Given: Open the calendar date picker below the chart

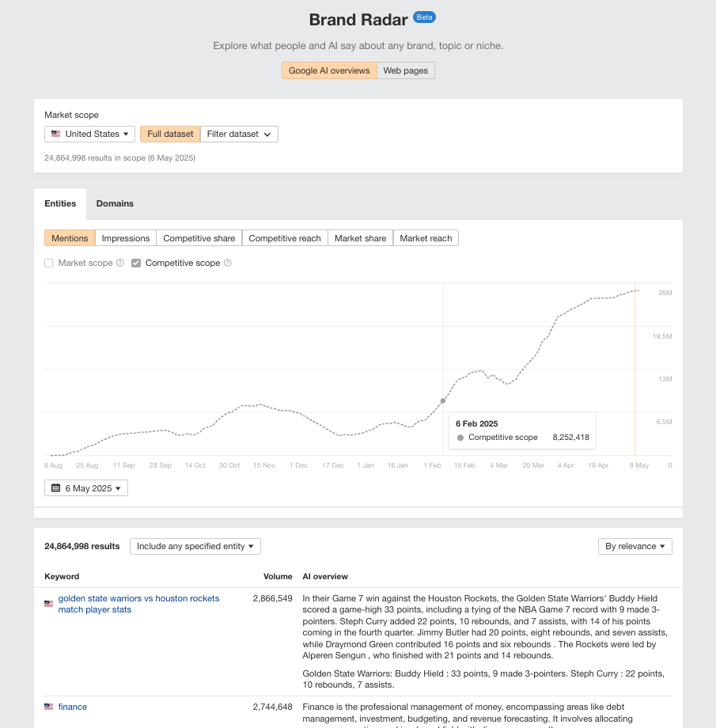Looking at the screenshot, I should (x=85, y=488).
